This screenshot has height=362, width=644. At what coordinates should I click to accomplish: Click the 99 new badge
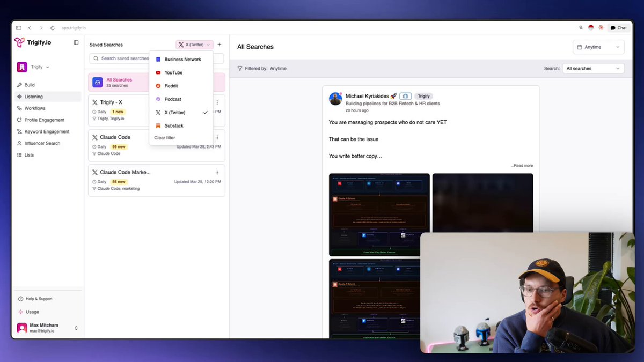118,146
